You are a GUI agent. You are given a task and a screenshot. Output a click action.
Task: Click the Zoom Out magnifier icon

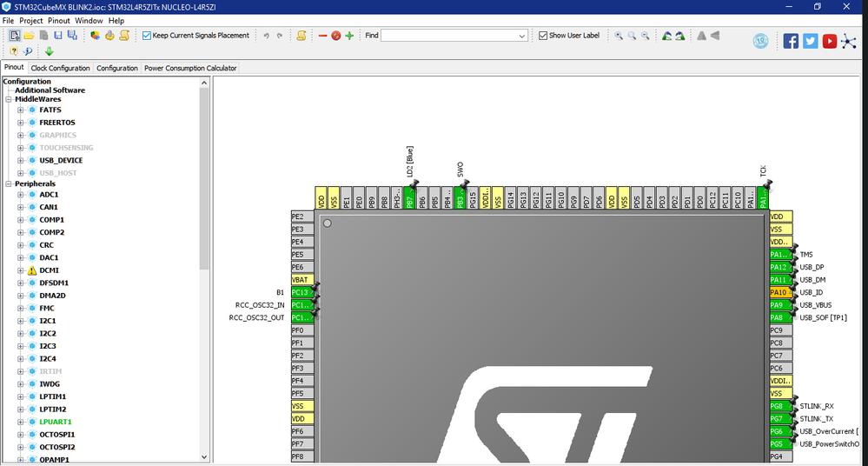click(645, 36)
